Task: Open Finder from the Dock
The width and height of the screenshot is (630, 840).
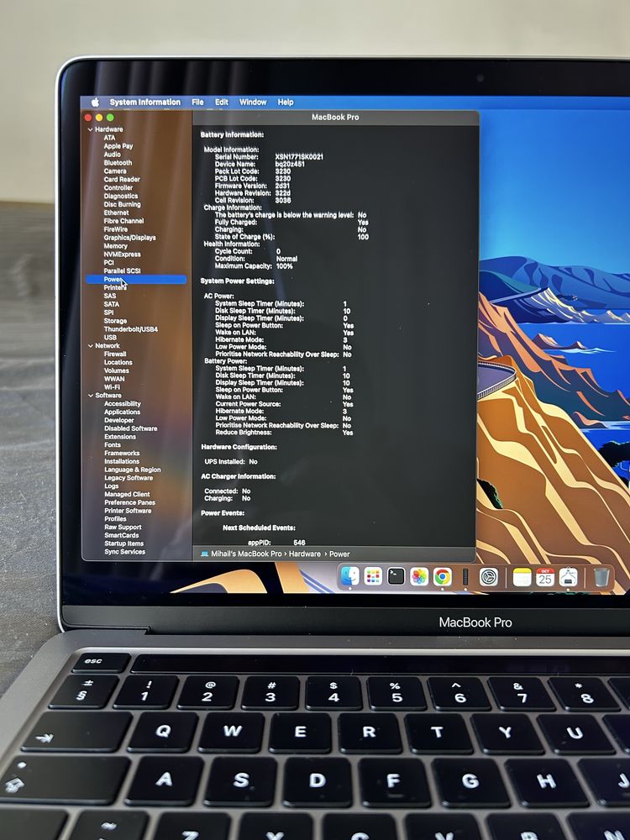Action: pos(349,576)
